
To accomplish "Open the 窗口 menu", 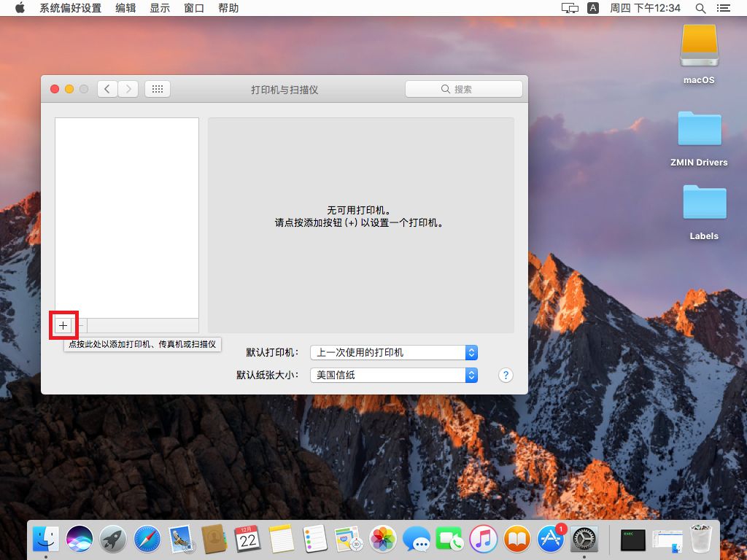I will (x=194, y=8).
